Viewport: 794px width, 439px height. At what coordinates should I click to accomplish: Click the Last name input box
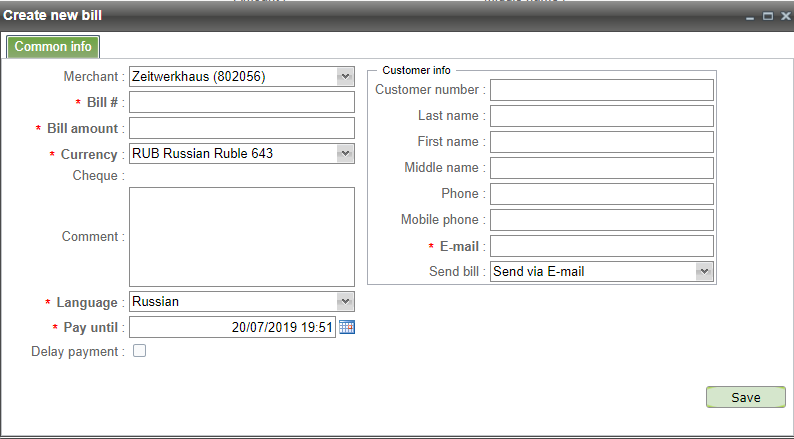click(601, 116)
